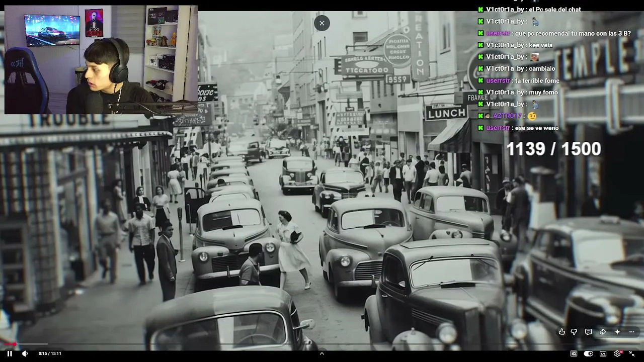
Task: Like the video with thumbs up
Action: pyautogui.click(x=562, y=332)
